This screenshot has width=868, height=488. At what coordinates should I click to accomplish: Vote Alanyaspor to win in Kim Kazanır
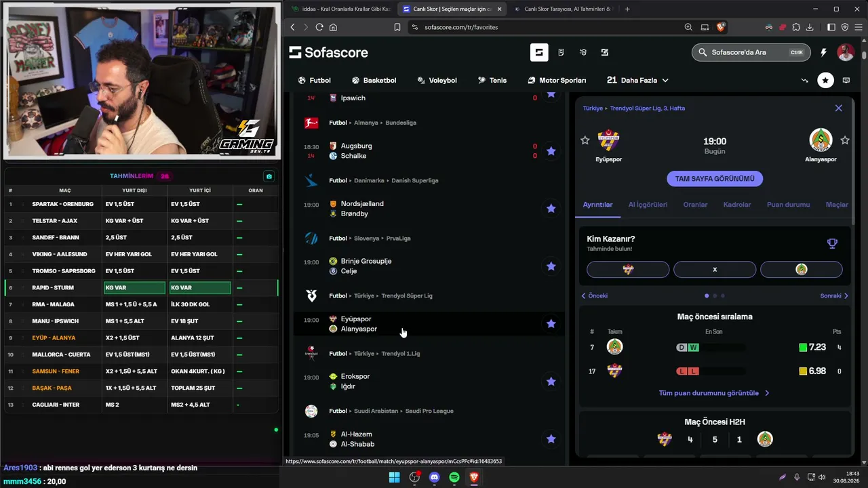tap(802, 269)
